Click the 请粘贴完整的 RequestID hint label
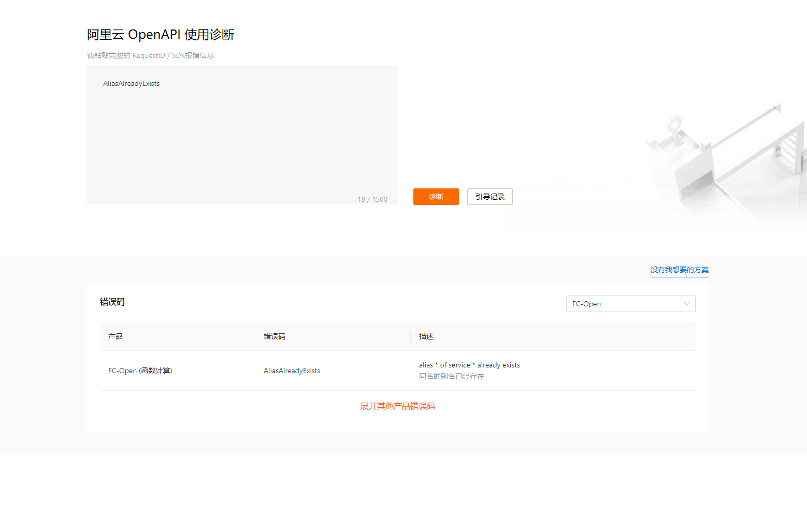This screenshot has width=807, height=532. (x=150, y=55)
